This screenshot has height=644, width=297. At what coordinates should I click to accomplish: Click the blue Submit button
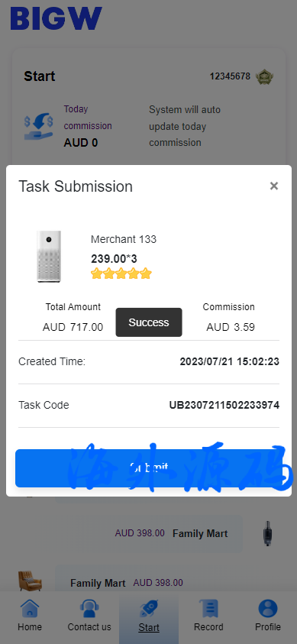pyautogui.click(x=148, y=468)
